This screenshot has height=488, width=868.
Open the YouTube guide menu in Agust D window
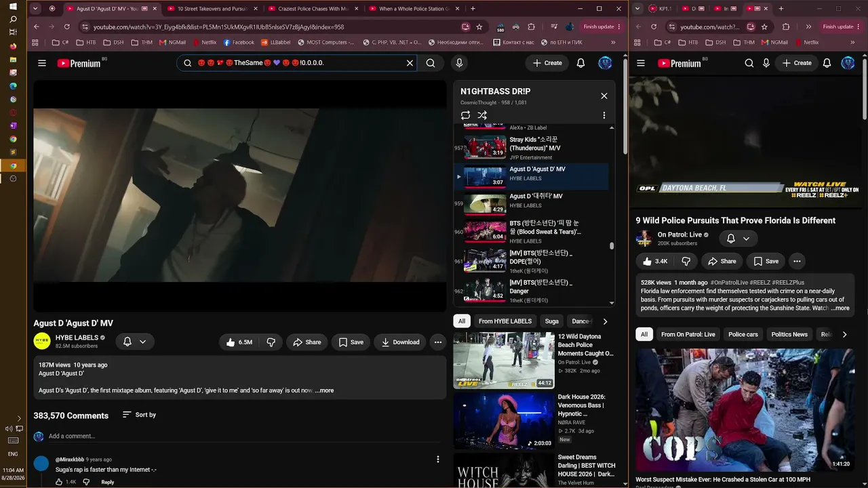[42, 63]
